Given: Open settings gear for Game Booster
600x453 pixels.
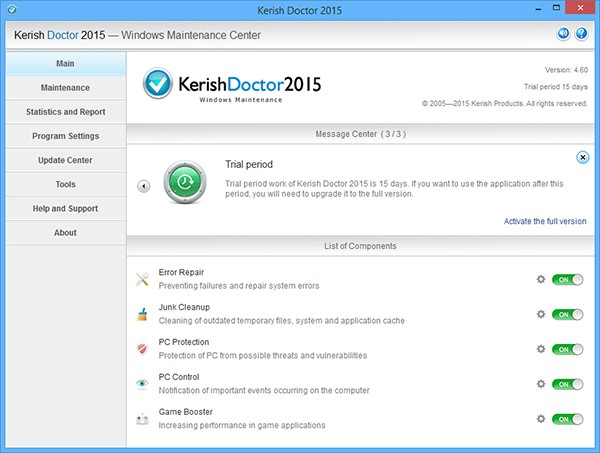Looking at the screenshot, I should coord(541,419).
